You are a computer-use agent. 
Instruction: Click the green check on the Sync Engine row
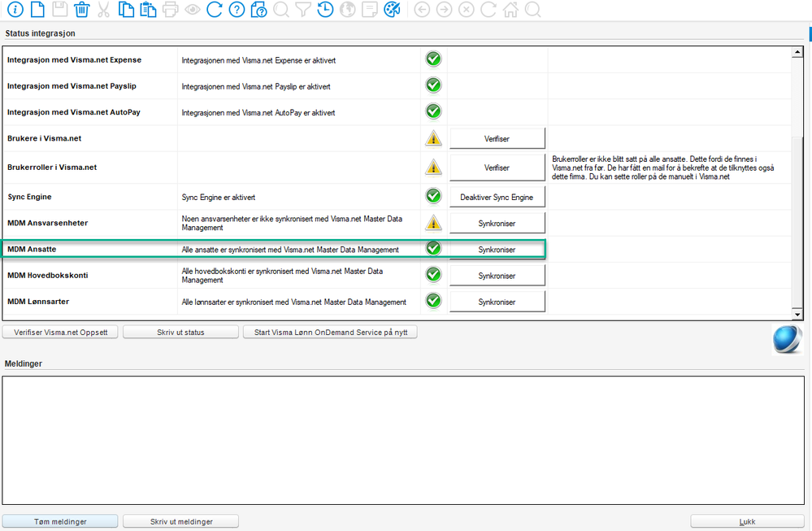tap(433, 196)
